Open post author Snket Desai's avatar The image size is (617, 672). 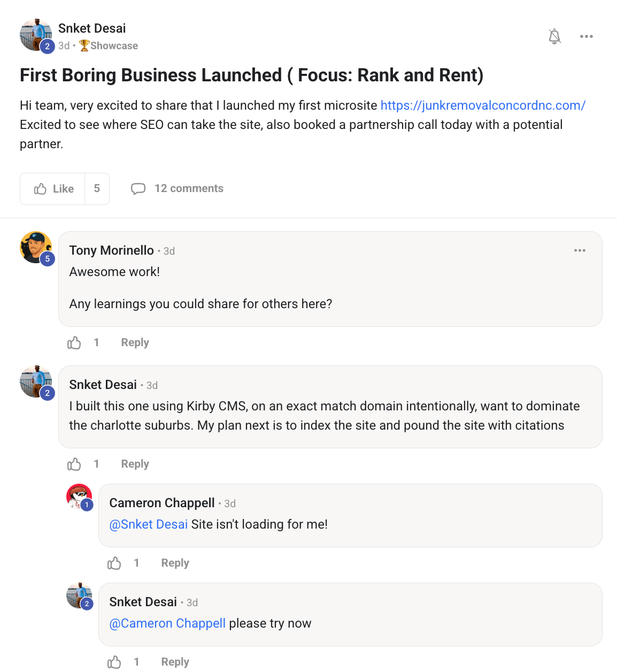(36, 35)
